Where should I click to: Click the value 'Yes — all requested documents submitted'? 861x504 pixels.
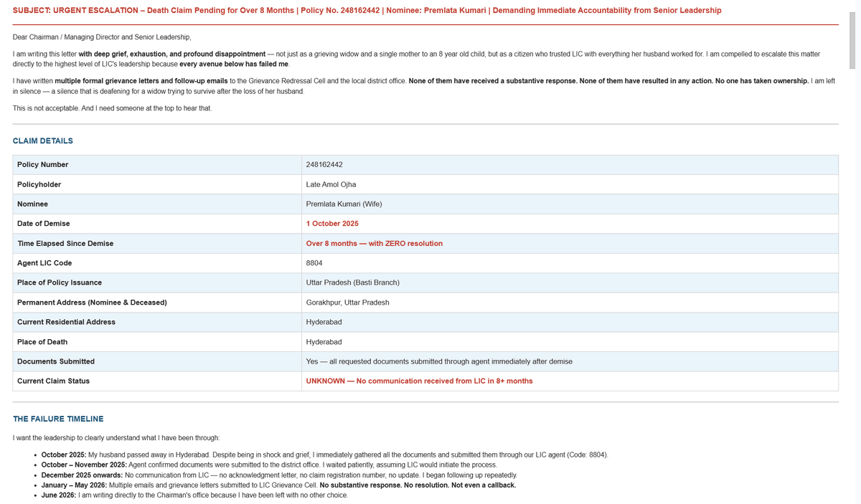(x=439, y=361)
